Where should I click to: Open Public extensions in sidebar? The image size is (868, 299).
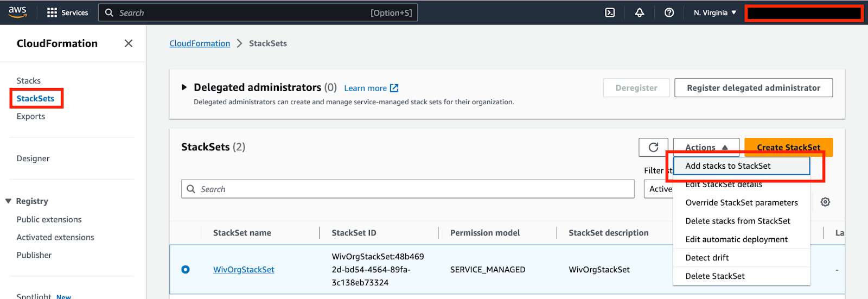click(49, 219)
